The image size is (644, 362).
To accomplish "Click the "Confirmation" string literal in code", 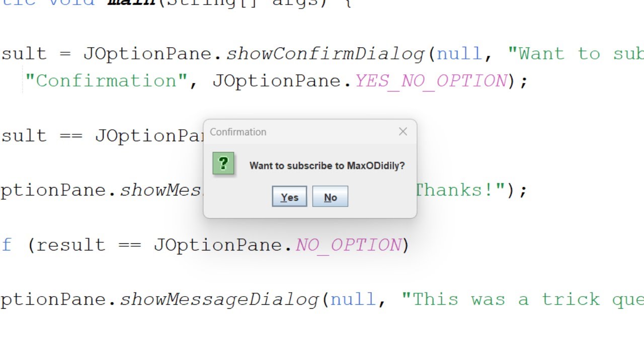I will 107,81.
